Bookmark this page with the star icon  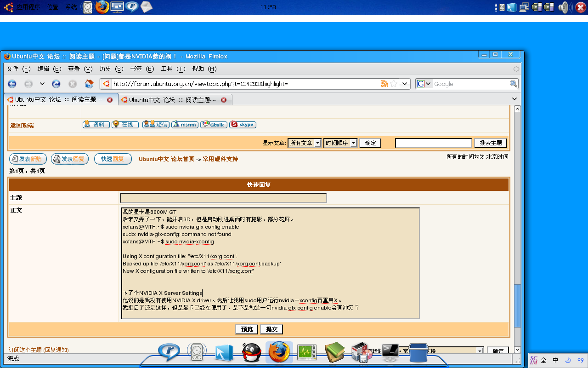pos(394,84)
